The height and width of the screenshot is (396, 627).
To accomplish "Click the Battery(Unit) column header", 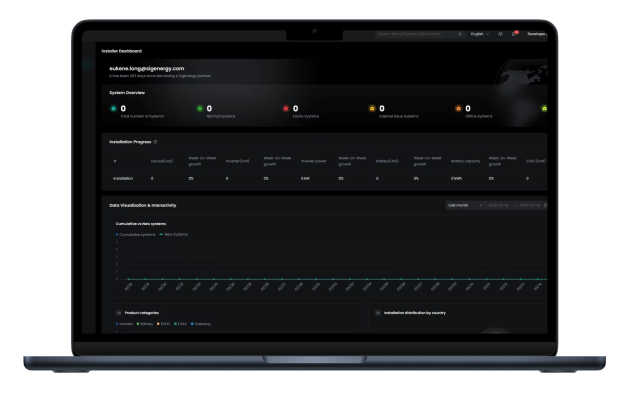I will (387, 161).
